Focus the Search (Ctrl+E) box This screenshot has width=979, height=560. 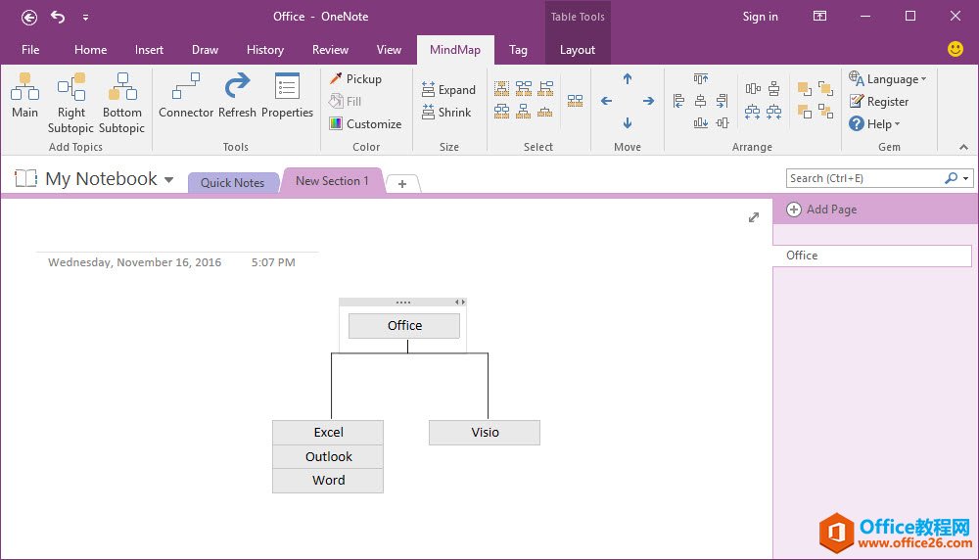click(864, 178)
